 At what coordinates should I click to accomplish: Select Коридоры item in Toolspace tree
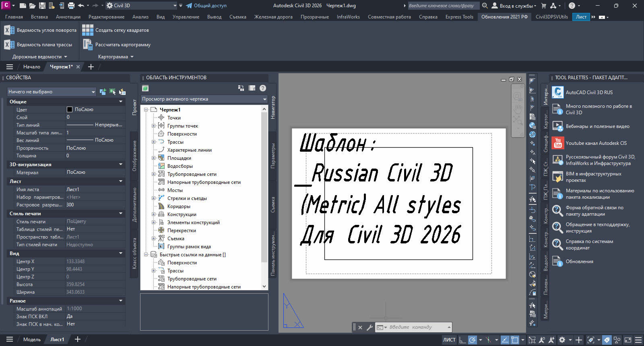click(x=179, y=206)
